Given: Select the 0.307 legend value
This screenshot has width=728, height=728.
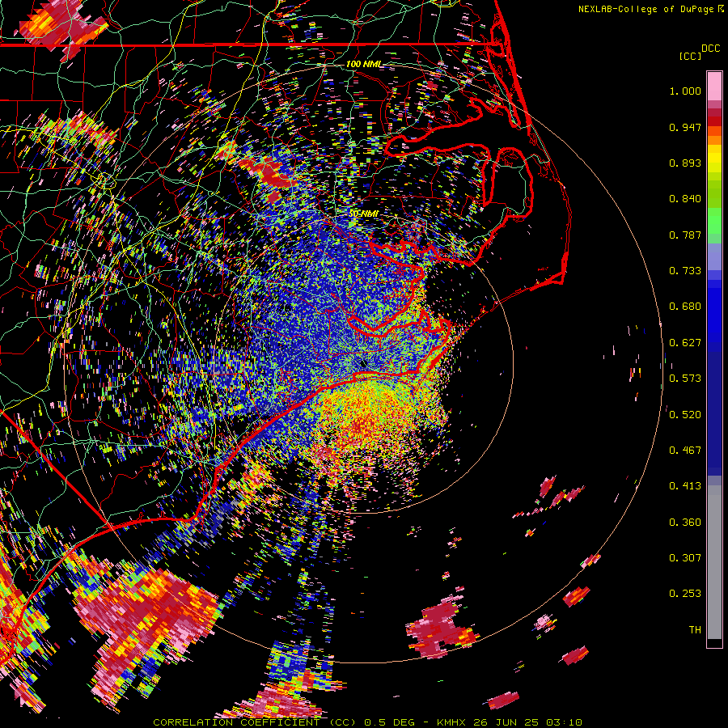Looking at the screenshot, I should pos(685,558).
